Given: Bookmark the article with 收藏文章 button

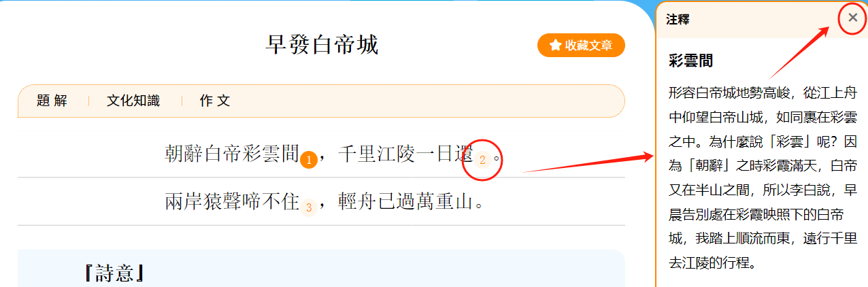Looking at the screenshot, I should coord(581,46).
